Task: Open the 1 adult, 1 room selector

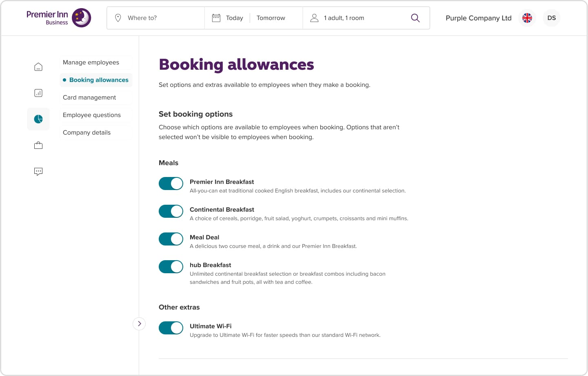Action: pos(344,18)
